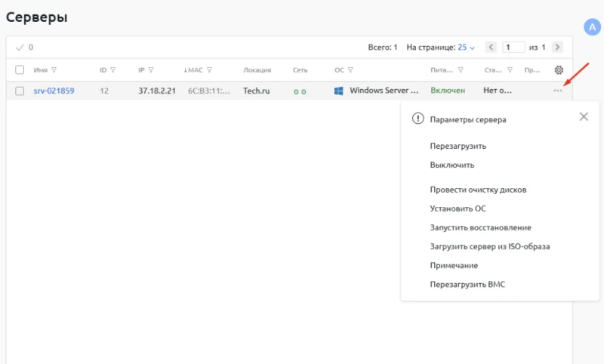The image size is (604, 364).
Task: Click the filter icon next to ID column
Action: click(x=113, y=70)
